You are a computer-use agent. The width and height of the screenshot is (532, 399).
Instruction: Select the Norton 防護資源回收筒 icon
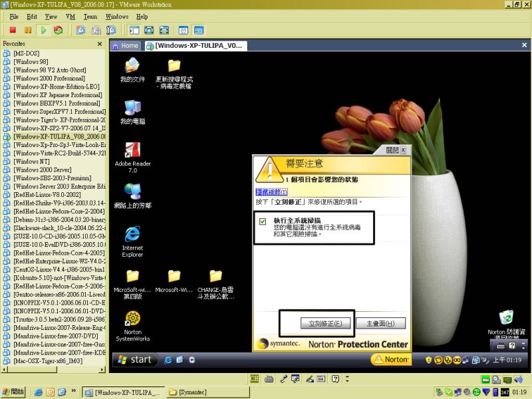(506, 325)
